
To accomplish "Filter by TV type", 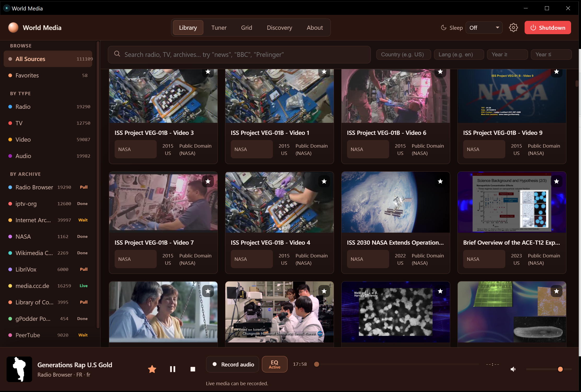I will pyautogui.click(x=48, y=123).
